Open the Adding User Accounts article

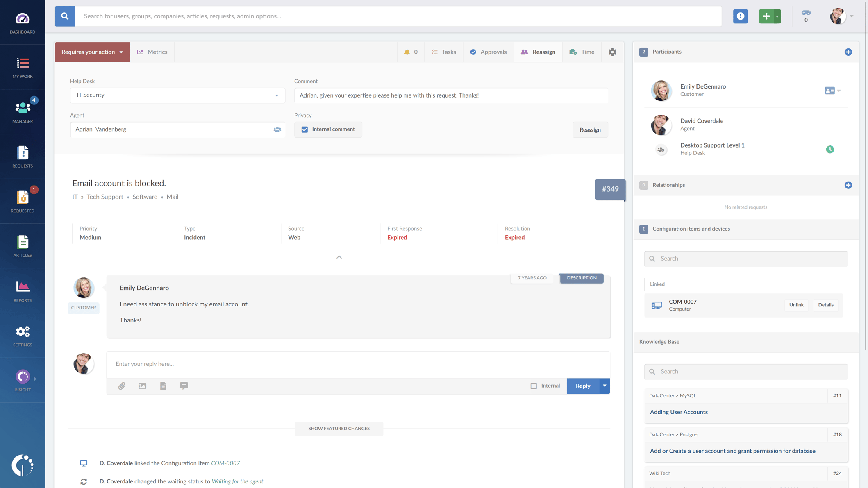679,412
